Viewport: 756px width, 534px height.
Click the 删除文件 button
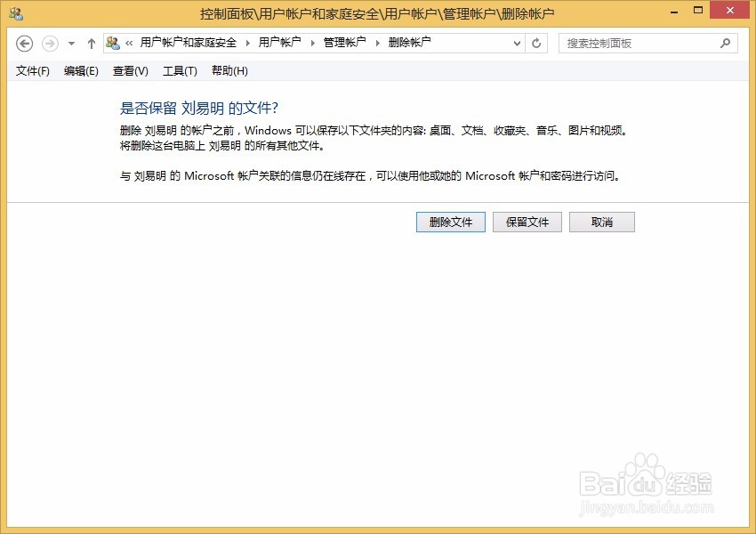coord(451,222)
